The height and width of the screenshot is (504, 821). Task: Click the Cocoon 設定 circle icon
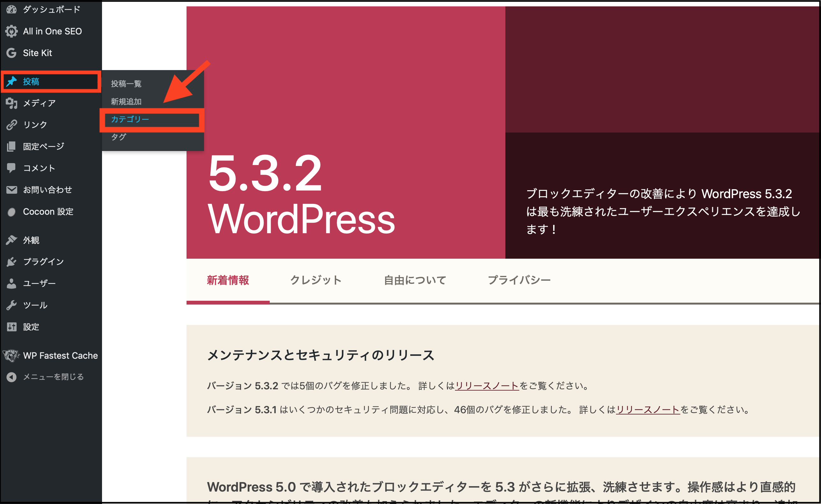pos(11,212)
